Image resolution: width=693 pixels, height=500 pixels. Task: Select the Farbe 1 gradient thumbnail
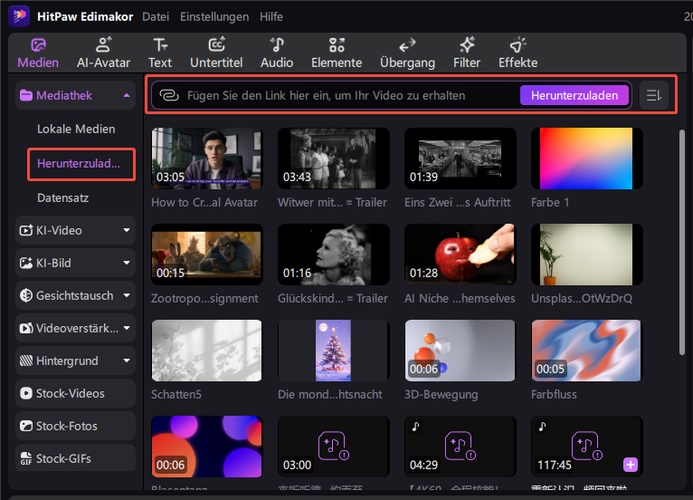pyautogui.click(x=585, y=159)
